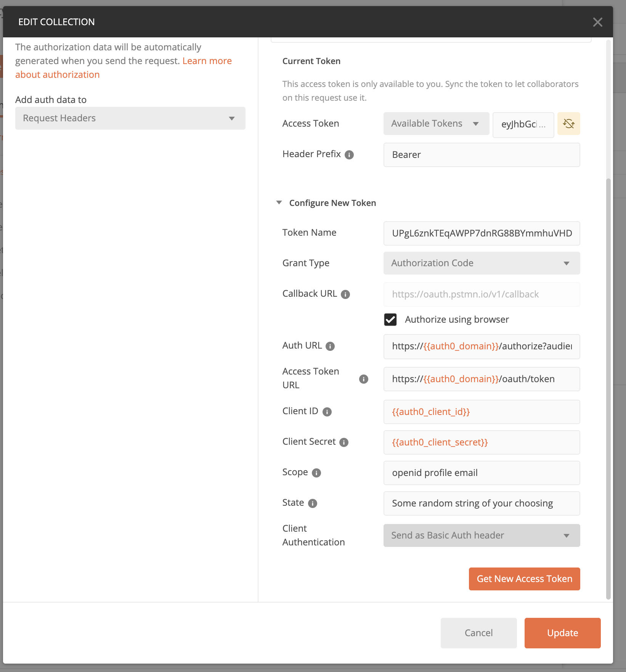Screen dimensions: 626x672
Task: Click the State input field
Action: pos(482,503)
